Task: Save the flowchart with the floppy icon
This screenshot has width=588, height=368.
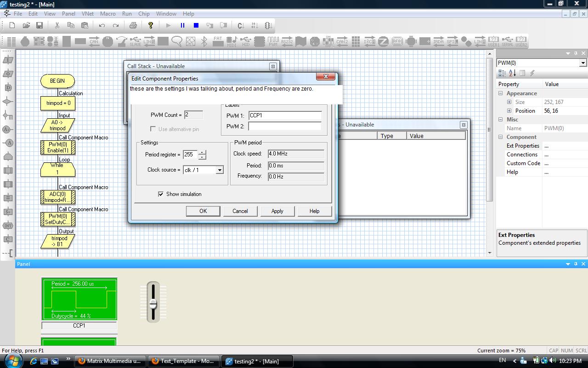Action: click(x=40, y=26)
